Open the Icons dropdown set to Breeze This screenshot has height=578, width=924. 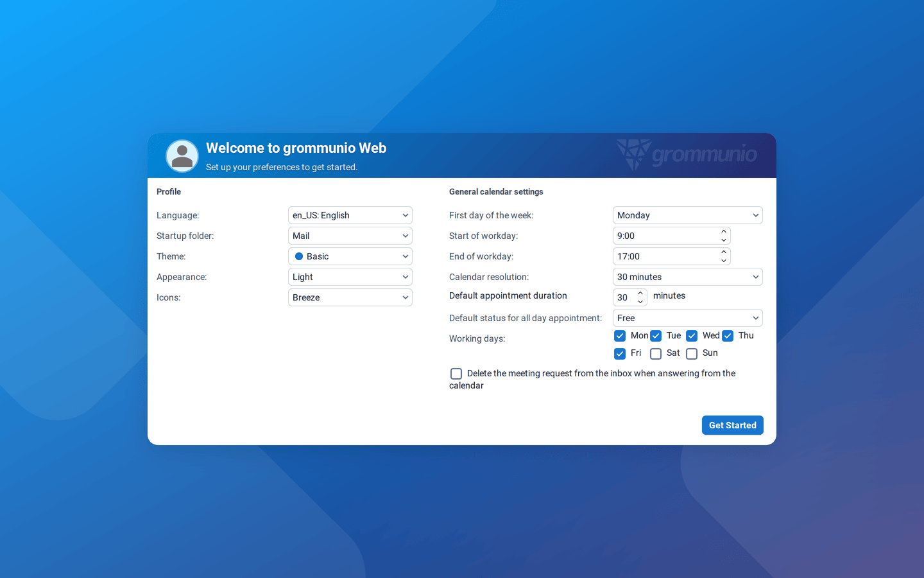pos(350,297)
